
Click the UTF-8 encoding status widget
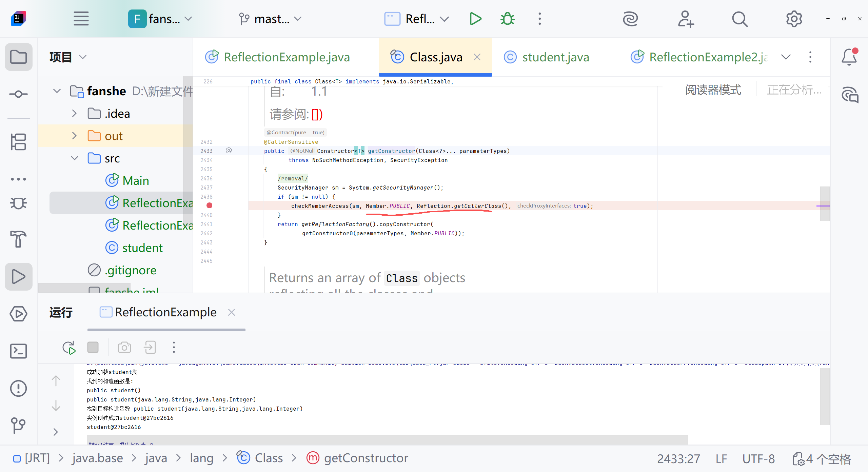(x=758, y=459)
